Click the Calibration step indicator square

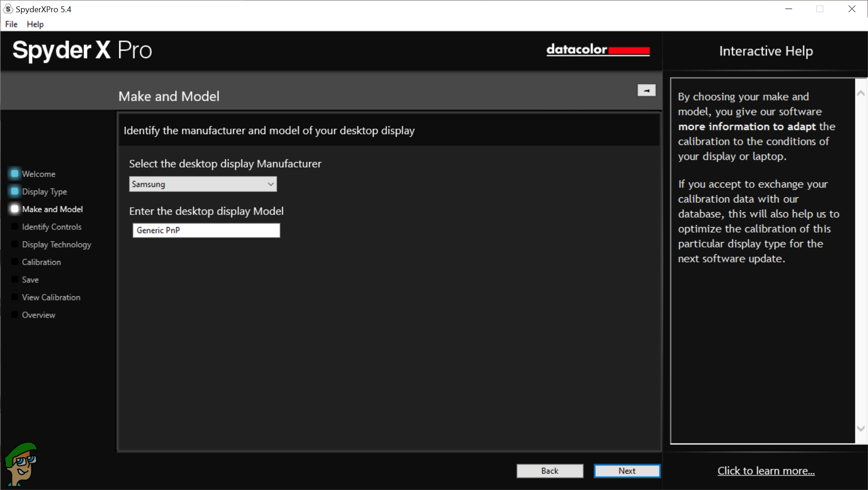(x=14, y=261)
